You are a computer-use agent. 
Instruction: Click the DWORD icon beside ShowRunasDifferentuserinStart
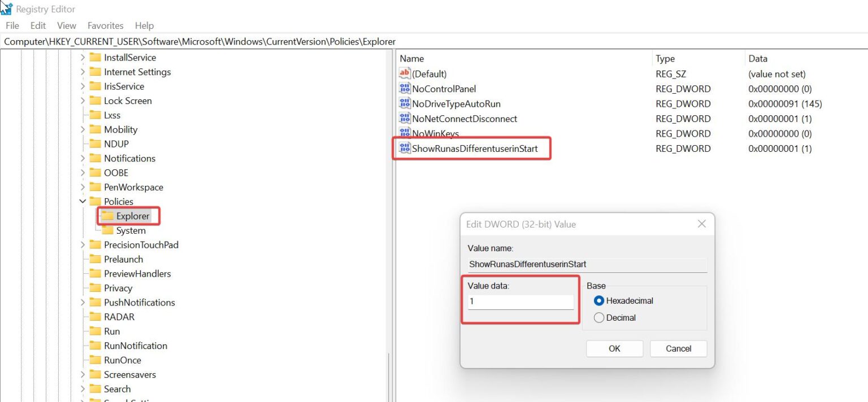coord(405,148)
